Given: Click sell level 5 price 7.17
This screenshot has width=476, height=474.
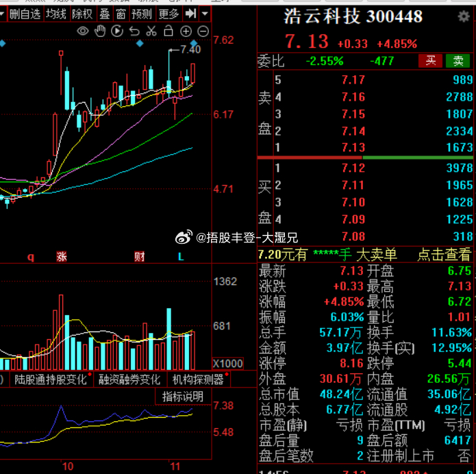Looking at the screenshot, I should click(353, 80).
